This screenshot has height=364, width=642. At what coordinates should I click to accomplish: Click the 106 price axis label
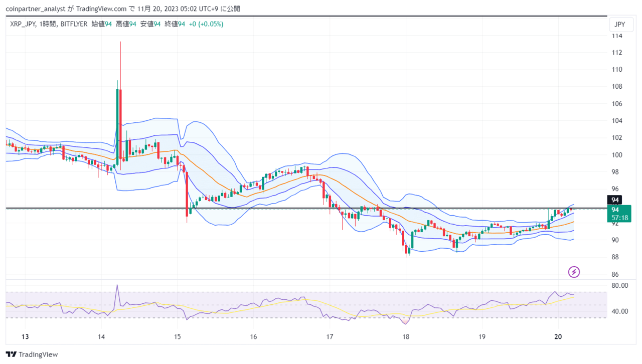tap(616, 104)
